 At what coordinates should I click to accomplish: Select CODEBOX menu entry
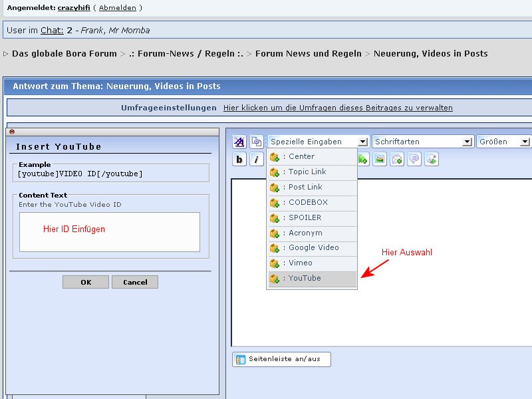click(312, 202)
